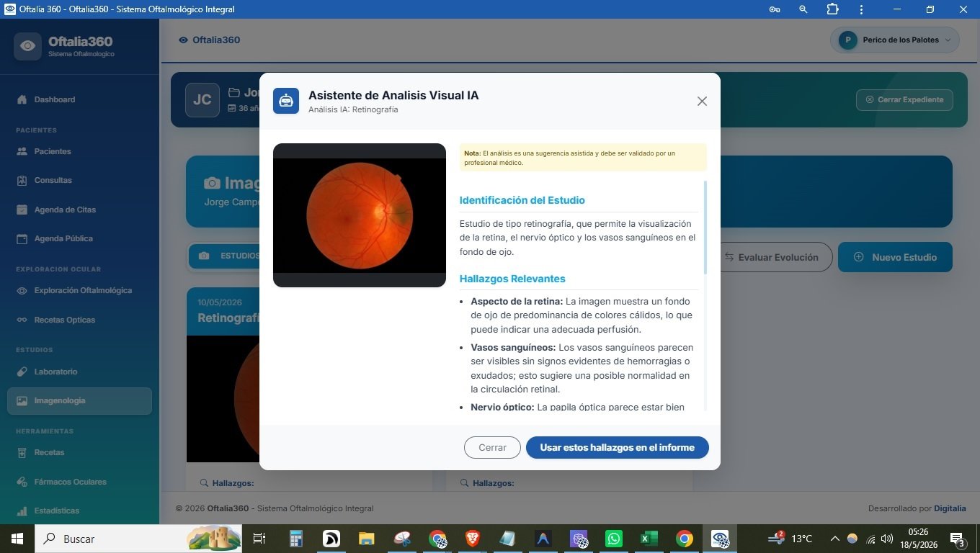Click the retinography image in the dialog

[x=360, y=215]
